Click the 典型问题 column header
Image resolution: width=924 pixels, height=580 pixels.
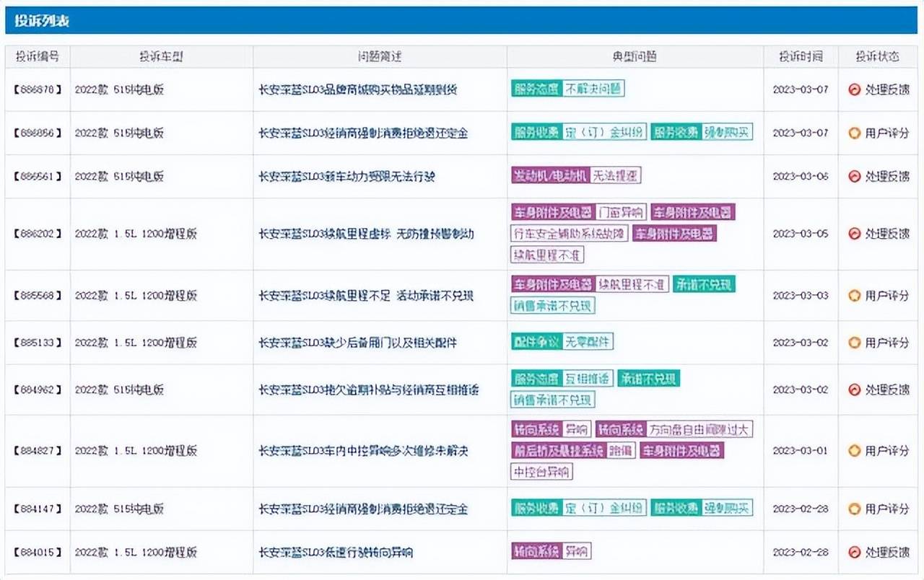tap(635, 56)
